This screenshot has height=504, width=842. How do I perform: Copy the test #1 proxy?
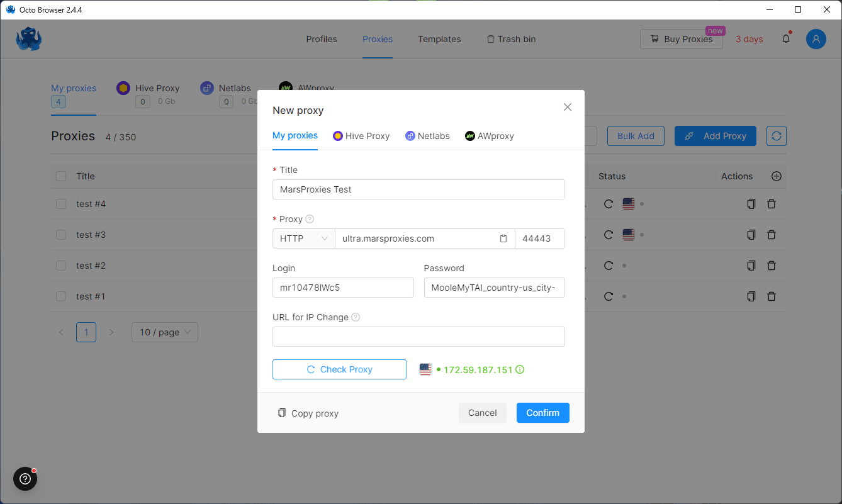[751, 296]
